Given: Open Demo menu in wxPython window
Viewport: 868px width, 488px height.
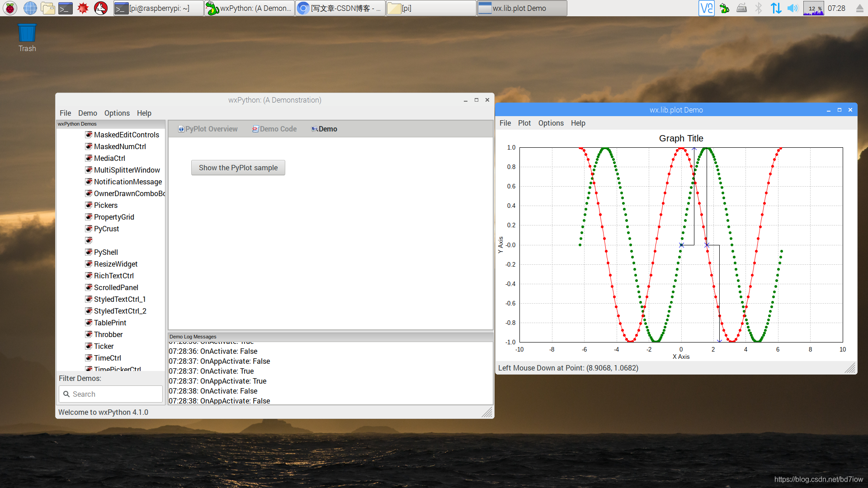Looking at the screenshot, I should tap(87, 113).
